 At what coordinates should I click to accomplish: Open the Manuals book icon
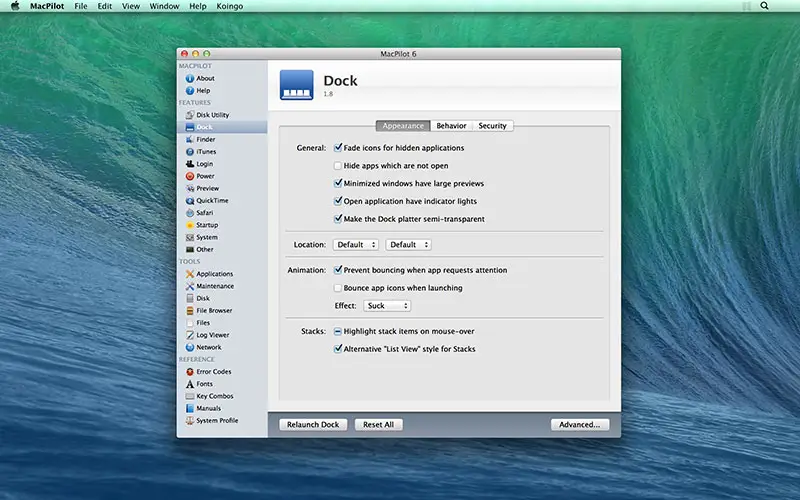[x=190, y=409]
